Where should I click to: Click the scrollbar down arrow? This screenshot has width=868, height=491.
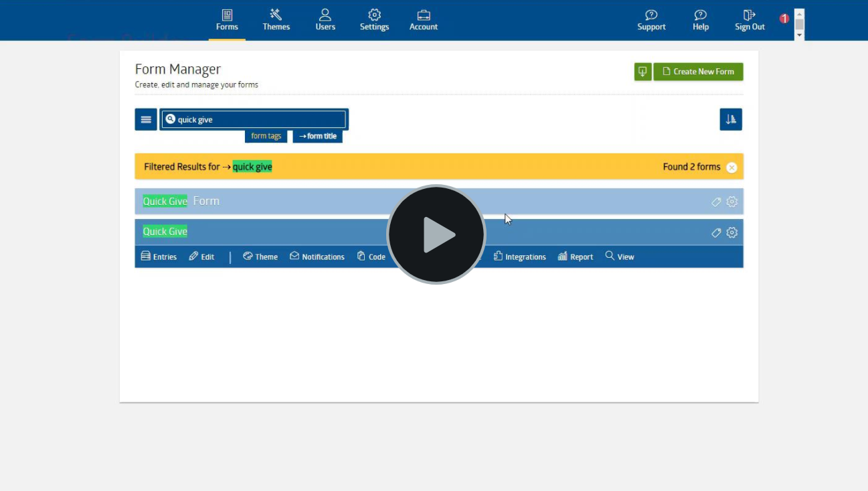[799, 36]
